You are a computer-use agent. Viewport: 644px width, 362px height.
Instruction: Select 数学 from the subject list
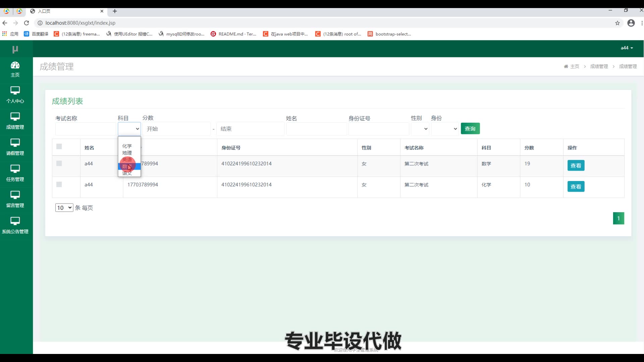tap(129, 167)
